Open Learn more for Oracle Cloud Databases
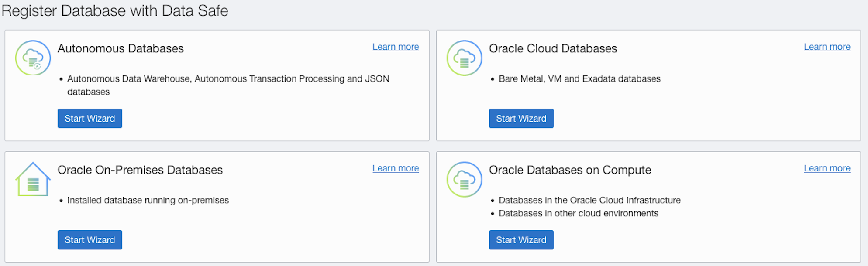Image resolution: width=868 pixels, height=266 pixels. tap(827, 47)
